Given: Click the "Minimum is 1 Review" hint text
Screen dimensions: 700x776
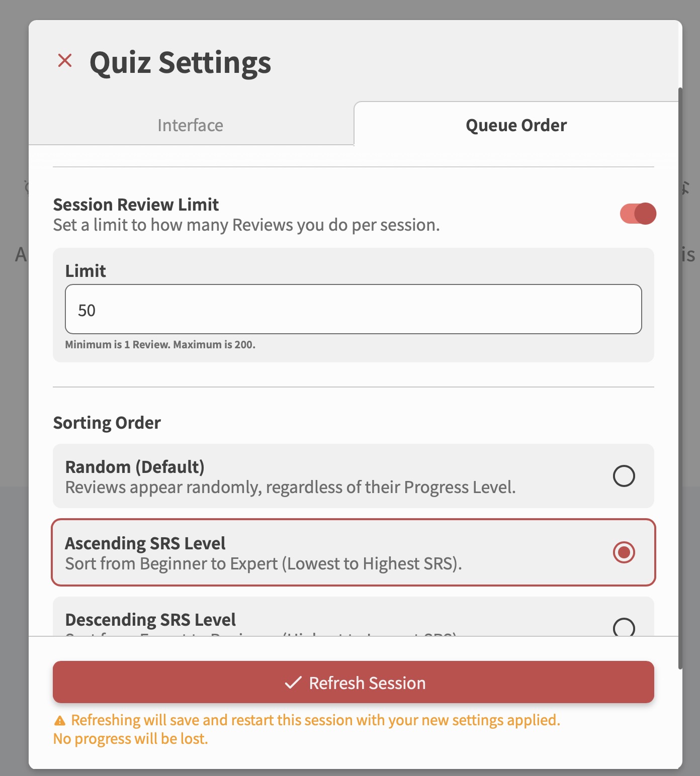Looking at the screenshot, I should (160, 345).
